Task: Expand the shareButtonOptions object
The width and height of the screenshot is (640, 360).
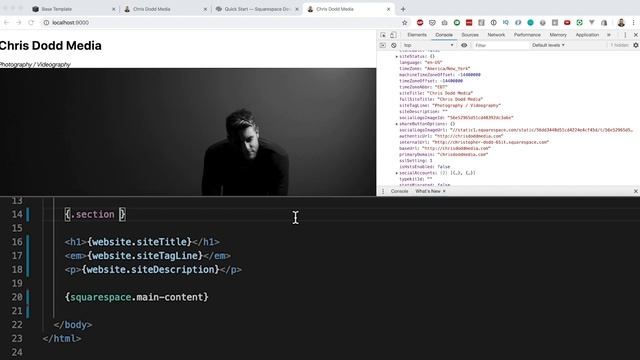Action: click(396, 124)
